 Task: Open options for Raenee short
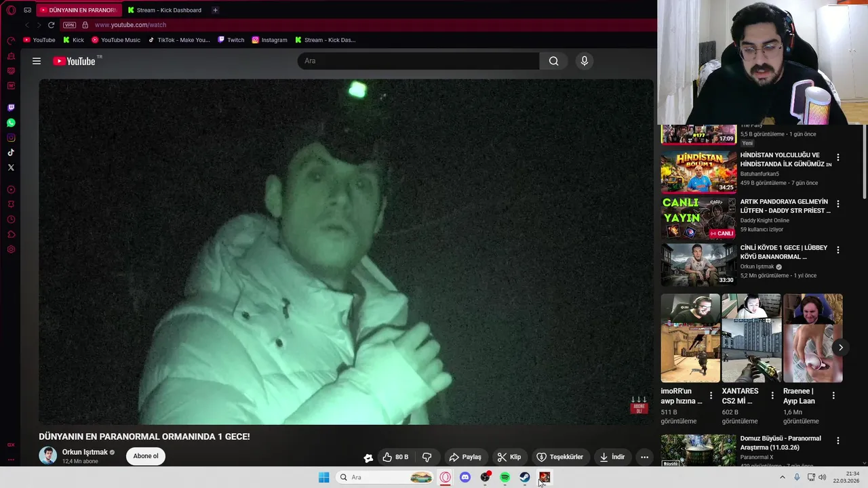(x=833, y=395)
